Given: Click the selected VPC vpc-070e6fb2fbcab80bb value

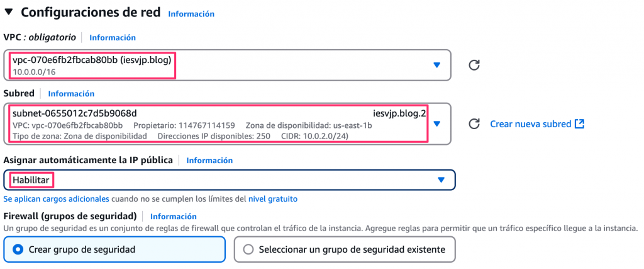Looking at the screenshot, I should [92, 60].
